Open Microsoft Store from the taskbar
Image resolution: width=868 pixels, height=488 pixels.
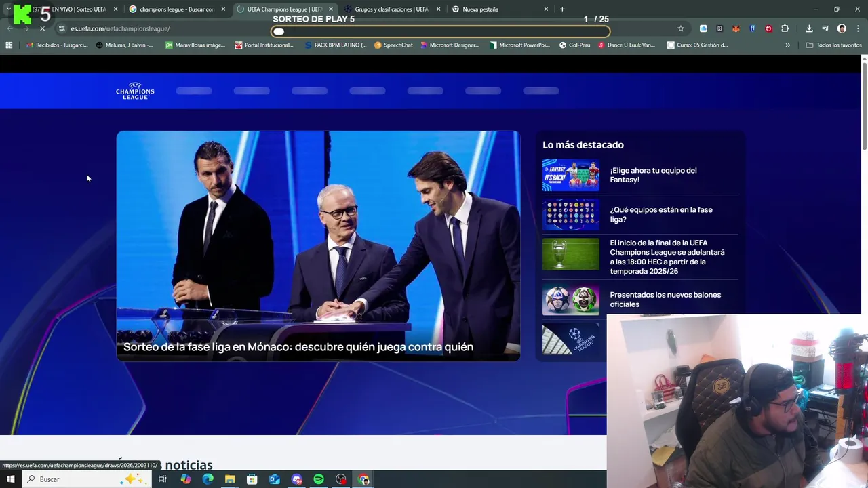[252, 479]
